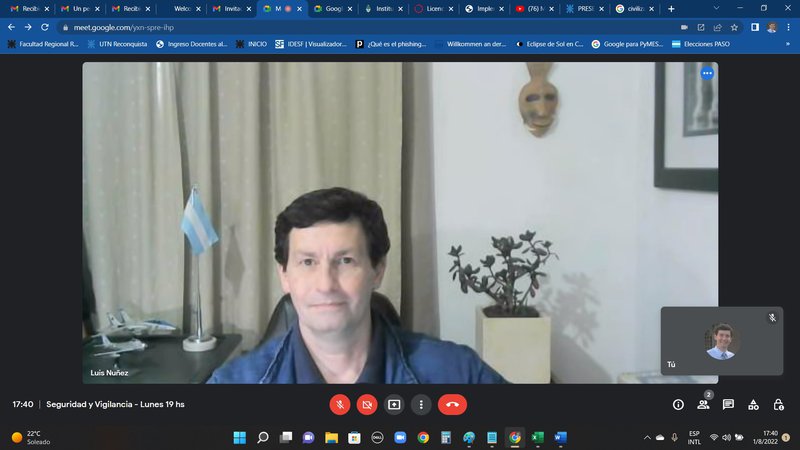
Task: Share this page icon in address bar
Action: coord(717,28)
